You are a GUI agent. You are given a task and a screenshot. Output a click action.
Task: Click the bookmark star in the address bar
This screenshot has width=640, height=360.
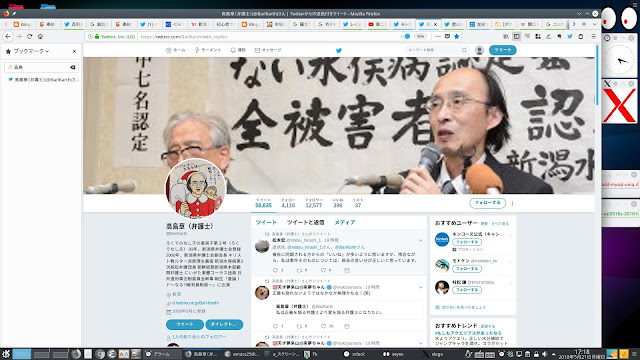coord(456,36)
